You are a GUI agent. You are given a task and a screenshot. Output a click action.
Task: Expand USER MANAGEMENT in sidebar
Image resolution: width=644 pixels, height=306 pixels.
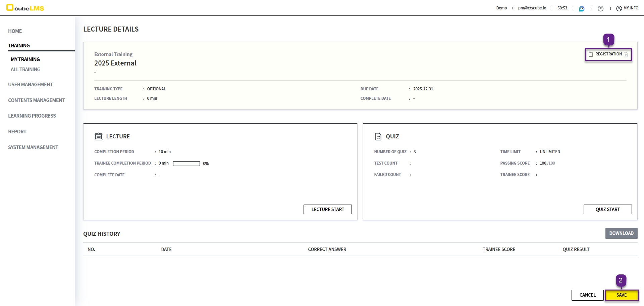31,85
